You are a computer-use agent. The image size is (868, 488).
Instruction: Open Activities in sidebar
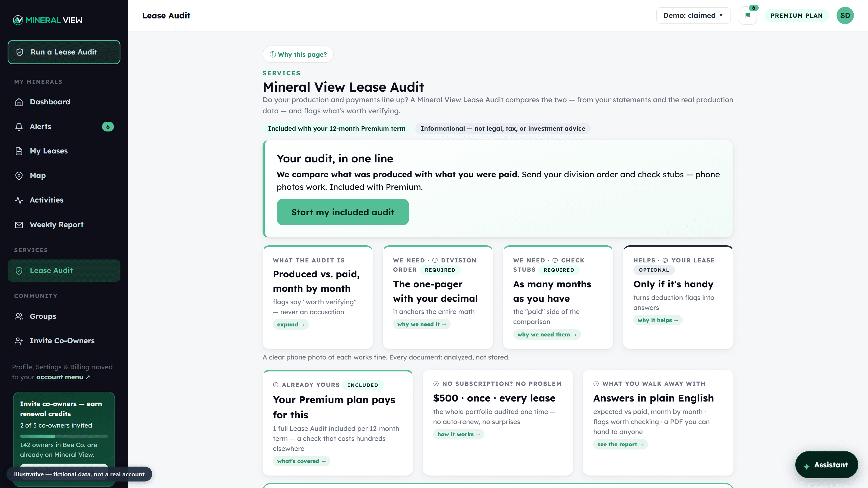tap(64, 200)
